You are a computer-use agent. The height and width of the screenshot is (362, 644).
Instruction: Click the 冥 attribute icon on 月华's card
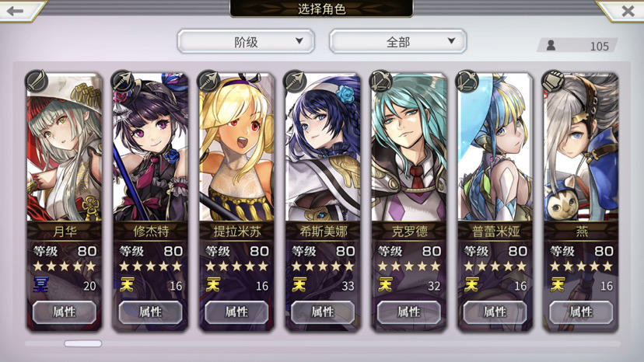(41, 284)
